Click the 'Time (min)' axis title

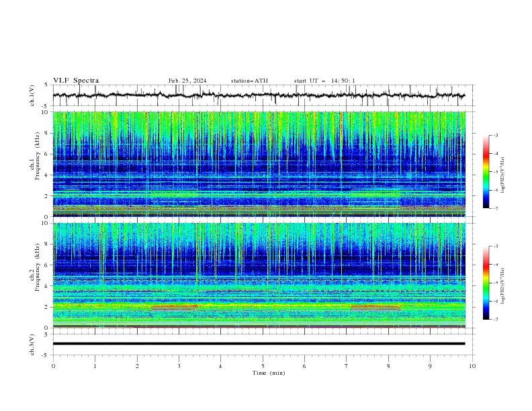pyautogui.click(x=269, y=373)
